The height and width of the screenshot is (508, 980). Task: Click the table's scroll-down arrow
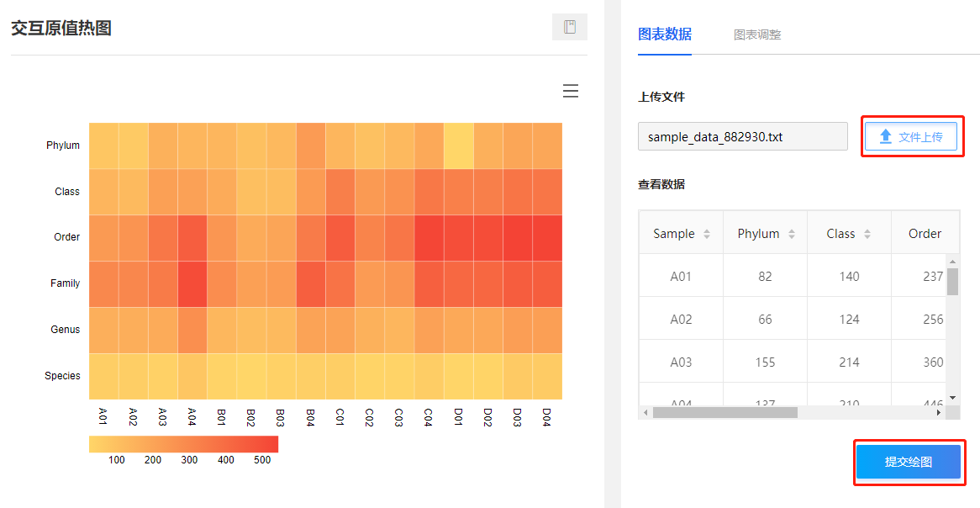click(x=952, y=397)
